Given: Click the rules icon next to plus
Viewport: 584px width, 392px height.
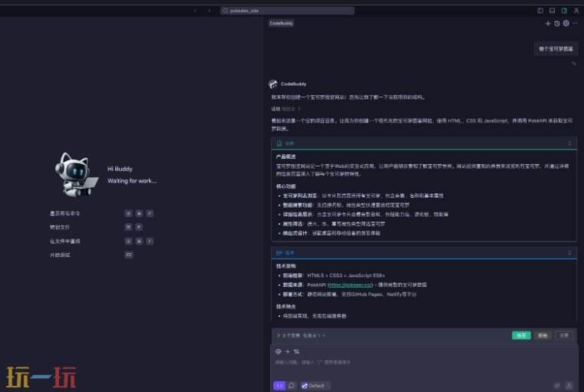Looking at the screenshot, I should pyautogui.click(x=296, y=351).
